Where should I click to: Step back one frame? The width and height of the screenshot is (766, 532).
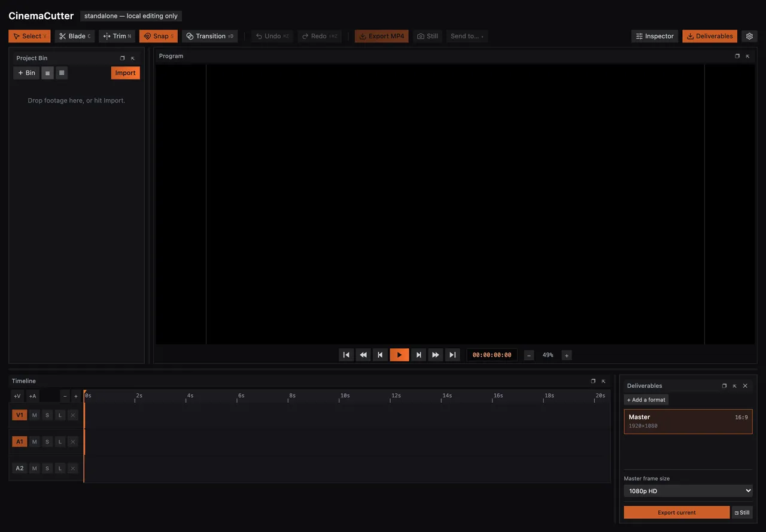[380, 355]
